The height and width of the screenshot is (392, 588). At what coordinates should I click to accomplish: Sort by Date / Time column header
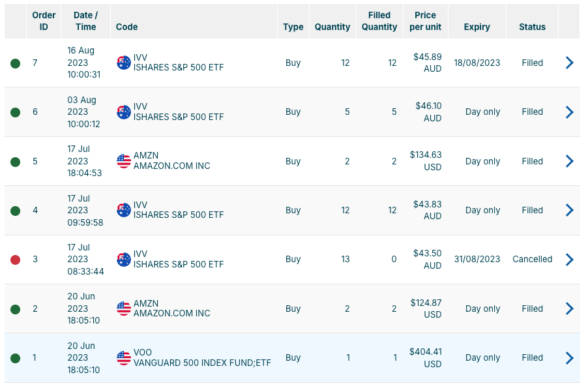pos(85,21)
